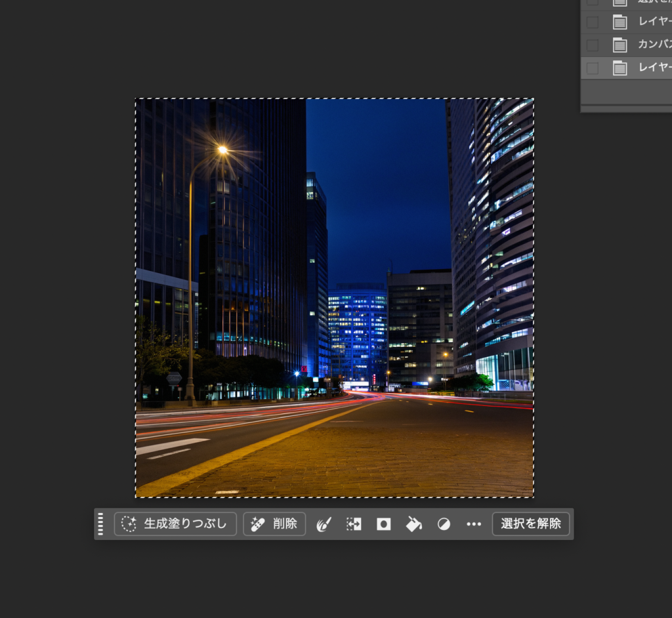Image resolution: width=672 pixels, height=618 pixels.
Task: Click the document icon on highlighted レイヤー row
Action: [619, 68]
